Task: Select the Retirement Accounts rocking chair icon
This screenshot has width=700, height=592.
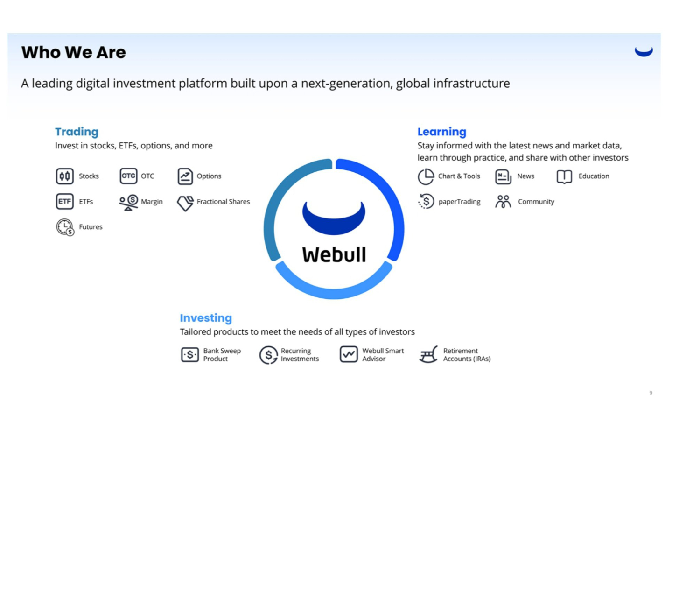Action: [428, 355]
